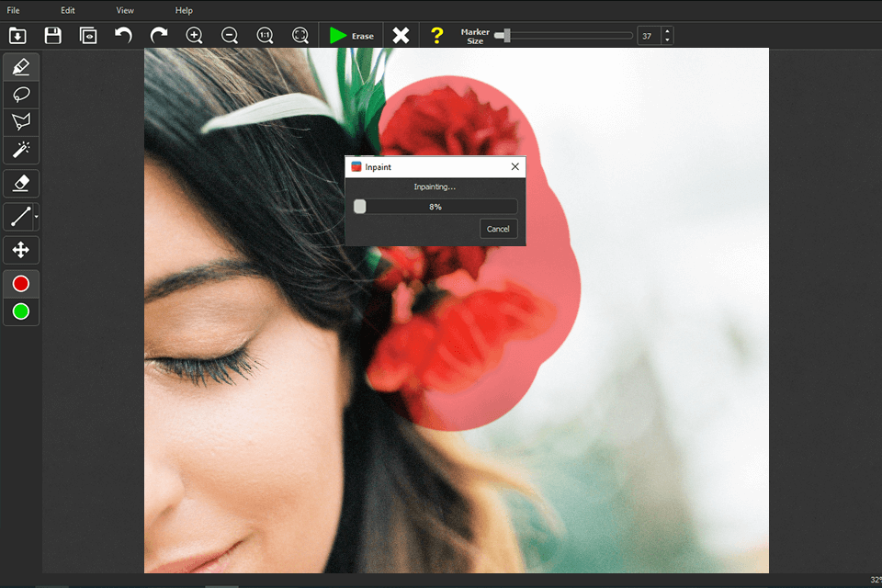Select the Magic wand tool
Viewport: 882px width, 588px height.
tap(21, 149)
